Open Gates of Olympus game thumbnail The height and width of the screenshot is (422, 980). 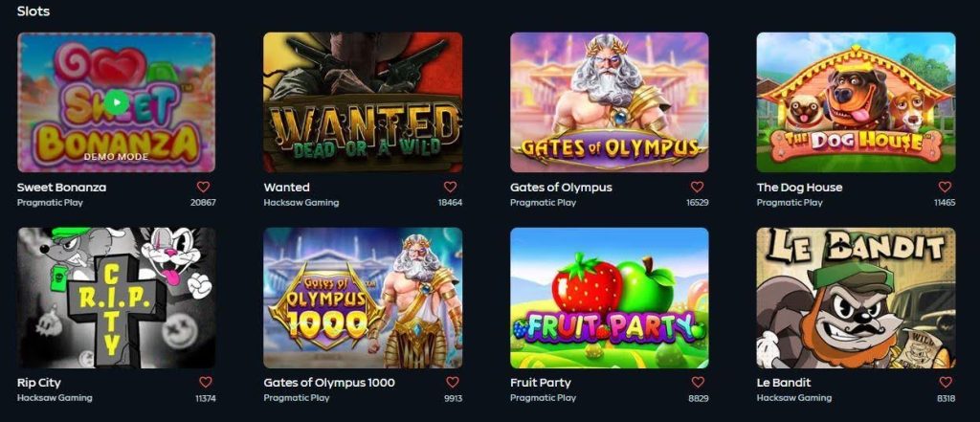point(610,102)
